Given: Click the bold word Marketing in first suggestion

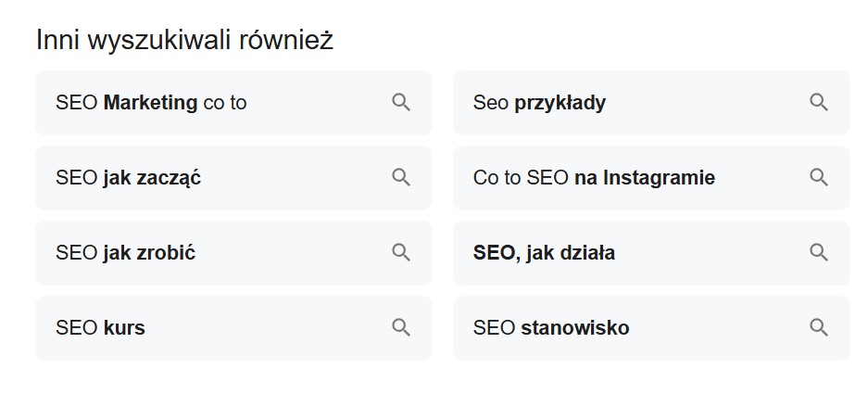Looking at the screenshot, I should click(x=150, y=103).
